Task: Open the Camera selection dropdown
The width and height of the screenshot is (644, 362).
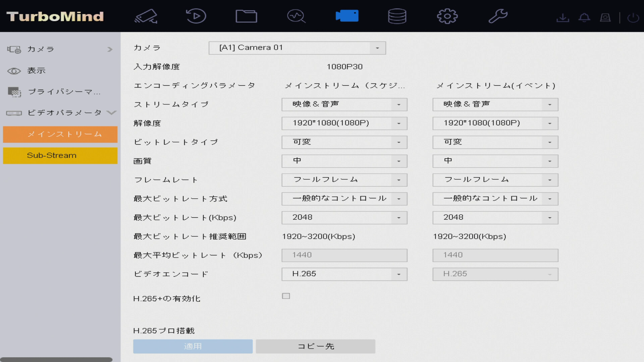Action: [297, 48]
